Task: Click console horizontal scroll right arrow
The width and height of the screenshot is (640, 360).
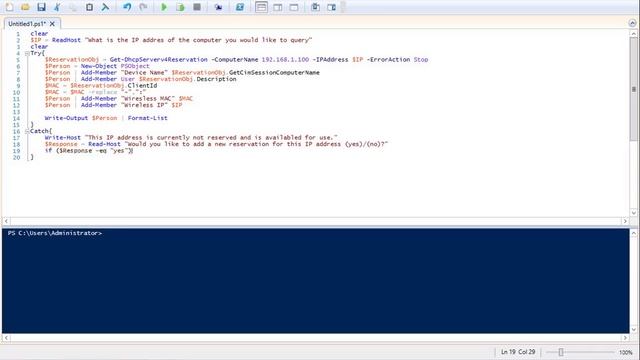Action: 625,338
